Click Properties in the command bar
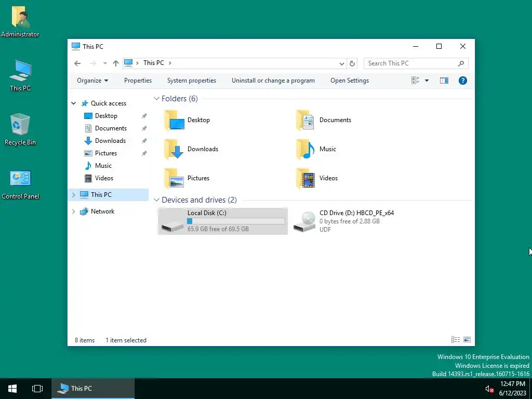Image resolution: width=532 pixels, height=399 pixels. [138, 81]
